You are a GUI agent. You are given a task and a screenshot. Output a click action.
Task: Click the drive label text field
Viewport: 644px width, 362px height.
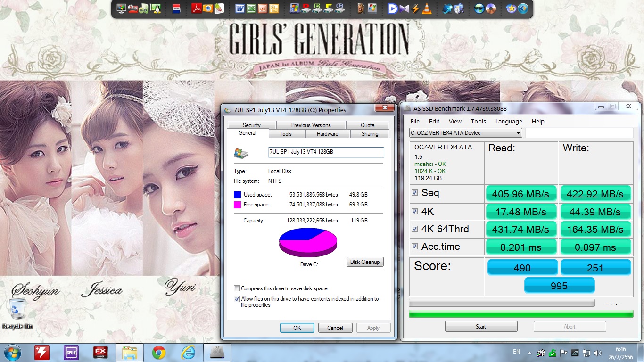(x=326, y=152)
